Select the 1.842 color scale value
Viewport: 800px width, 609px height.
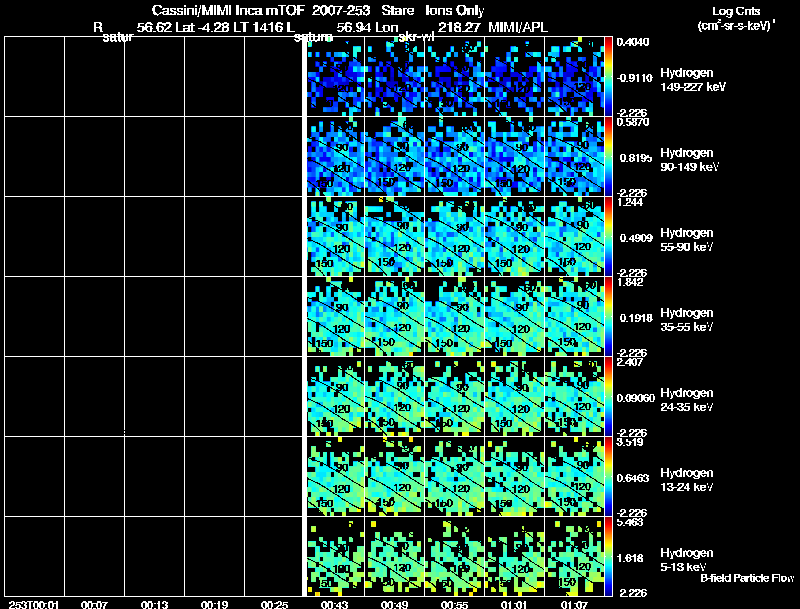tap(630, 282)
